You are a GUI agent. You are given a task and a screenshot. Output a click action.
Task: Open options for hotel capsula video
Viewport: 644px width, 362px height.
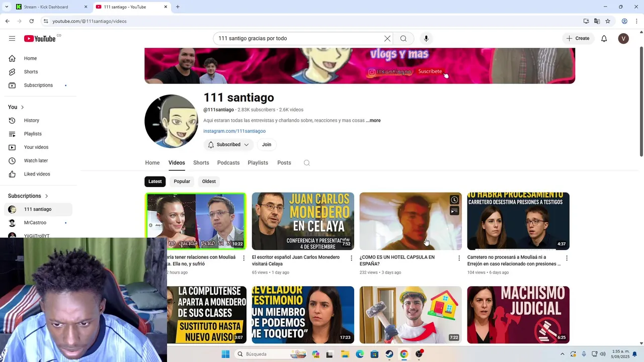pyautogui.click(x=459, y=258)
